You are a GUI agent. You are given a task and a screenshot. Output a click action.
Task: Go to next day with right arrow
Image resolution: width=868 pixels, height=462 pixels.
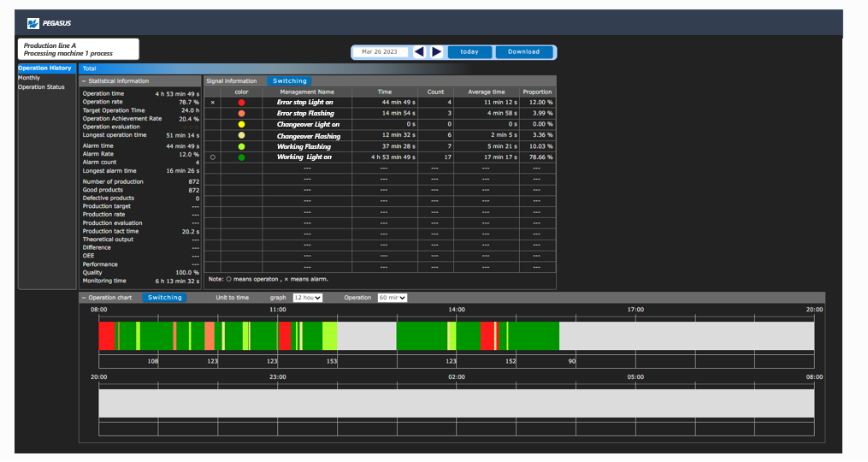point(437,52)
